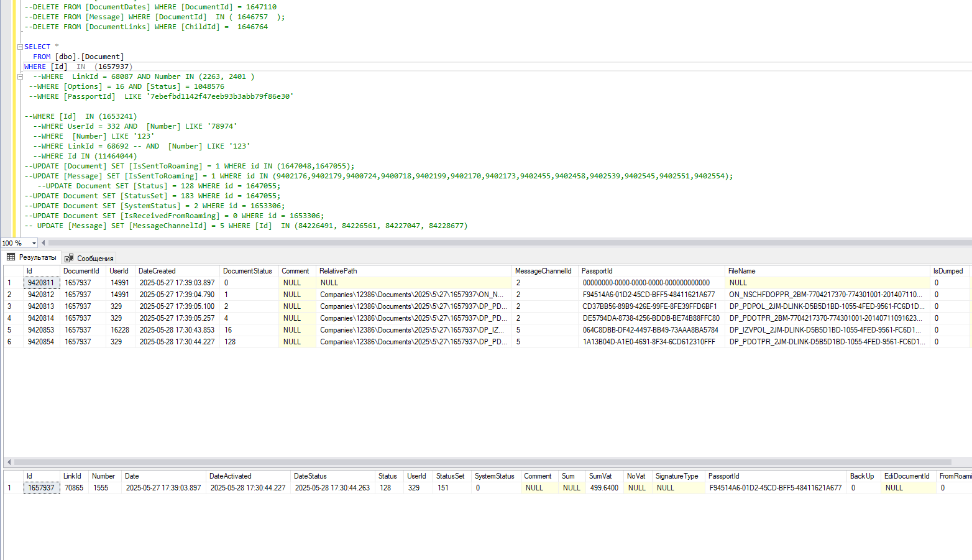Collapse the SELECT statement block

(x=20, y=47)
